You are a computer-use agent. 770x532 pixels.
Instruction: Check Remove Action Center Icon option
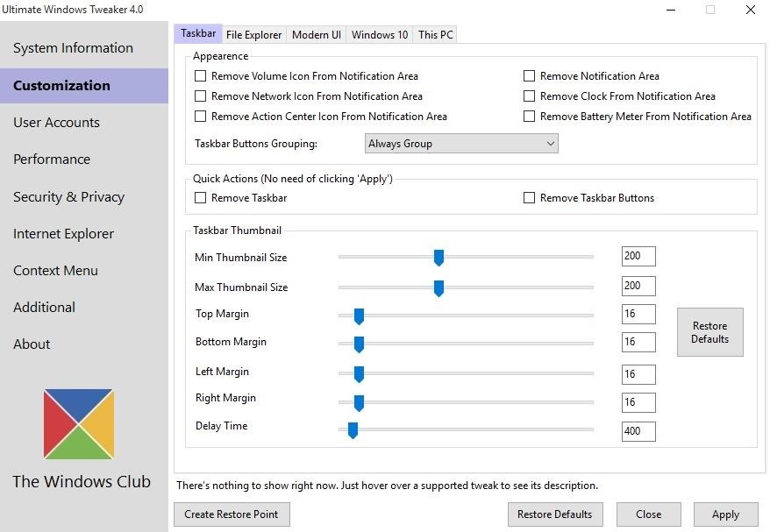tap(200, 117)
